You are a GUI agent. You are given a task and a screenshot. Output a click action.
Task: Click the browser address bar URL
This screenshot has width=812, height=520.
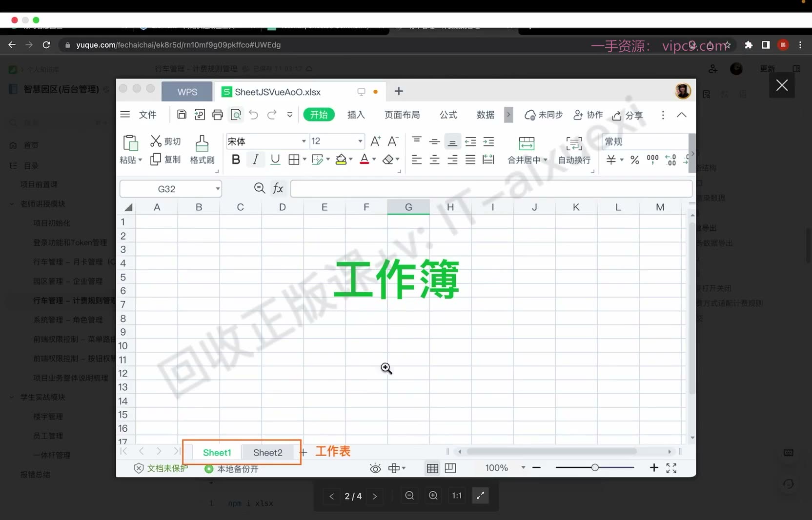(179, 45)
